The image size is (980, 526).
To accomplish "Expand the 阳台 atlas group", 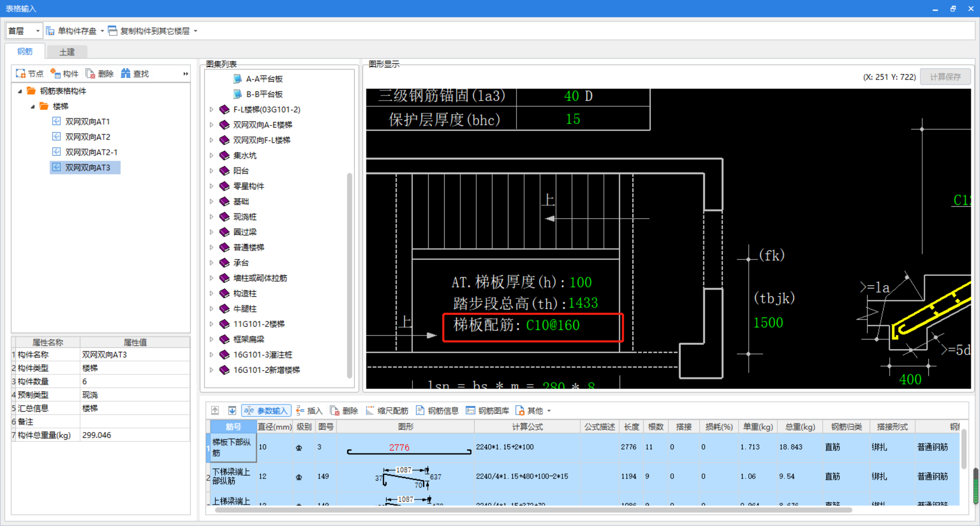I will [x=211, y=171].
